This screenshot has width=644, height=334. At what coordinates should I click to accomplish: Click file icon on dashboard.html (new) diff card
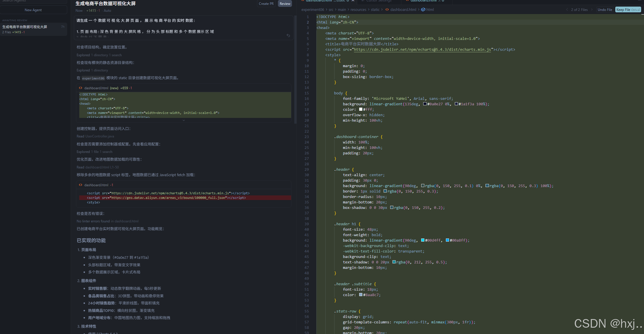pyautogui.click(x=81, y=88)
